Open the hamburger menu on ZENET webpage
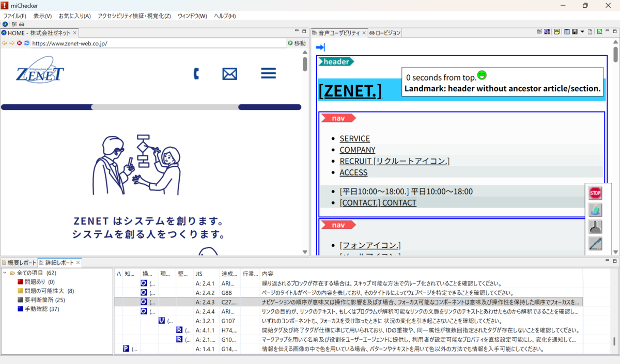This screenshot has height=364, width=620. pos(268,73)
